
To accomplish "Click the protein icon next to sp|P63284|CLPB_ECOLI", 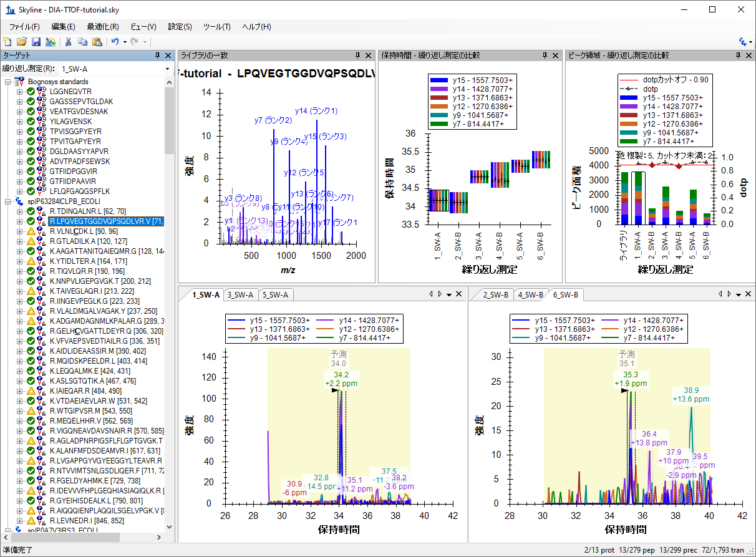I will click(x=20, y=201).
